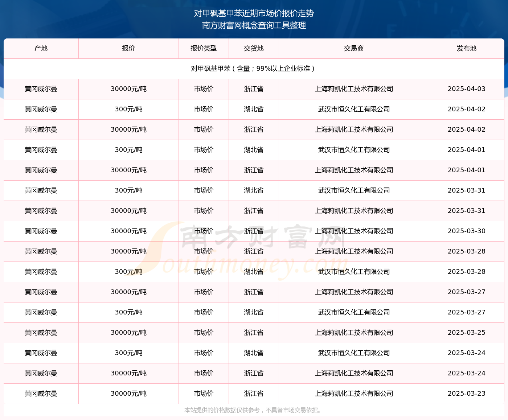Click 武汉市恒久化工有限公司 dated 2025-03-24
Viewport: 508px width, 420px height.
tap(354, 353)
